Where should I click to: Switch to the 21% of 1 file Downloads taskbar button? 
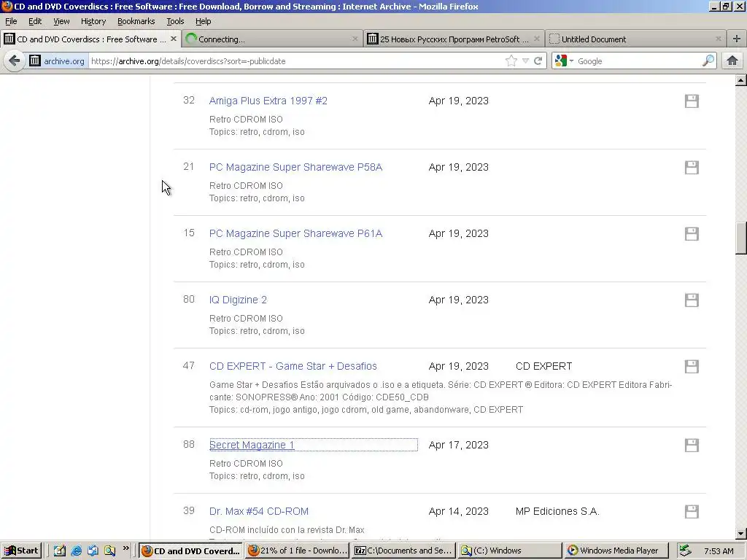[x=298, y=551]
